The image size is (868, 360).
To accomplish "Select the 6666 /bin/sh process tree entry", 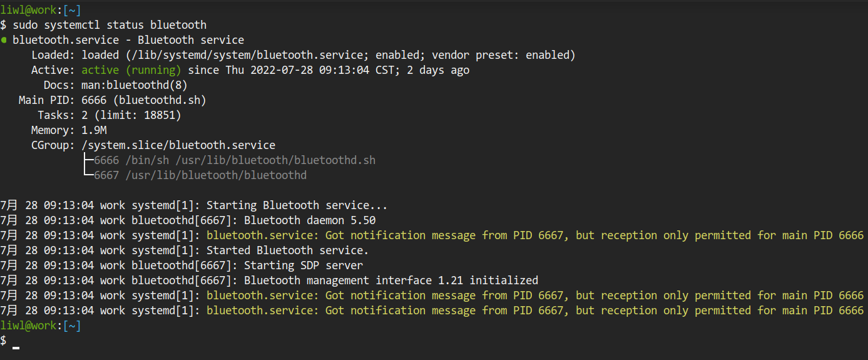I will 235,160.
